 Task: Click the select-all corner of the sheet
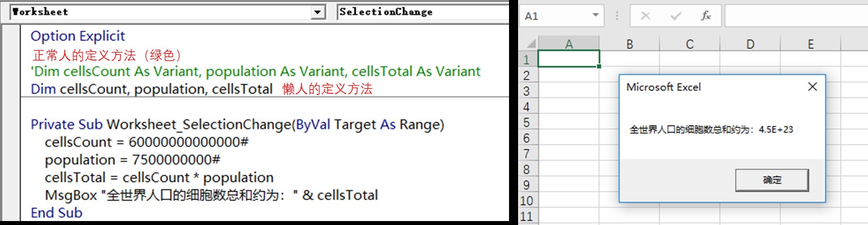pyautogui.click(x=528, y=44)
